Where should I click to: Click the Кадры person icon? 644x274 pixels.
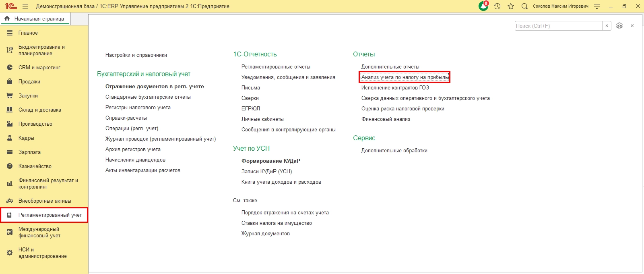[10, 138]
